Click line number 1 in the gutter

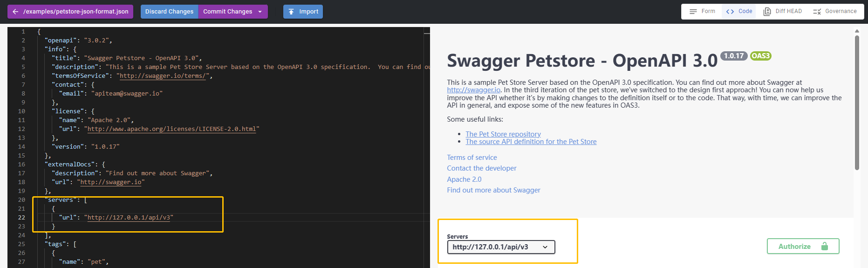point(23,32)
